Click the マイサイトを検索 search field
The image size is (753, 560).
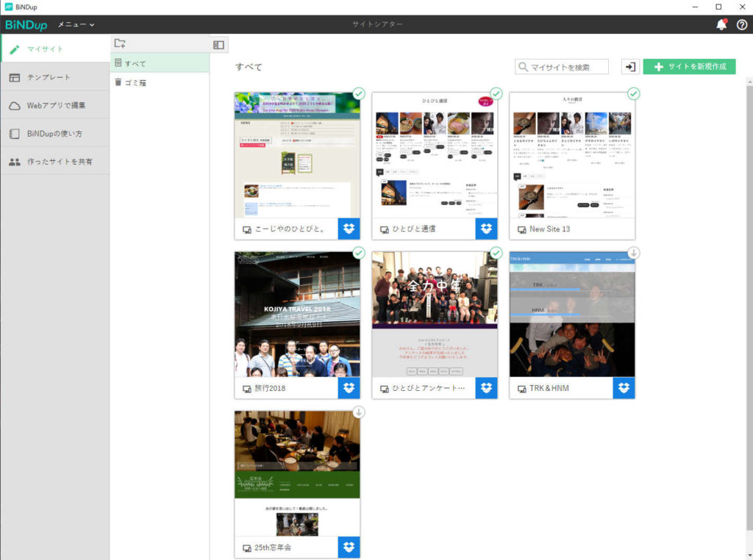[568, 67]
